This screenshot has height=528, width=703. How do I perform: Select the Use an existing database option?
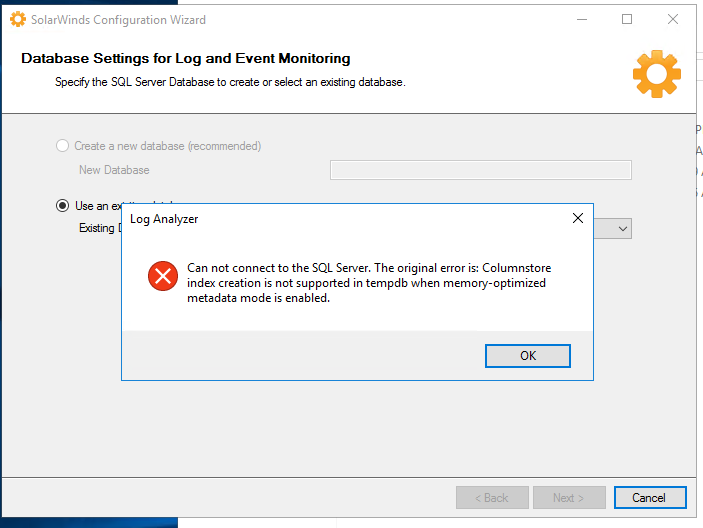coord(63,206)
